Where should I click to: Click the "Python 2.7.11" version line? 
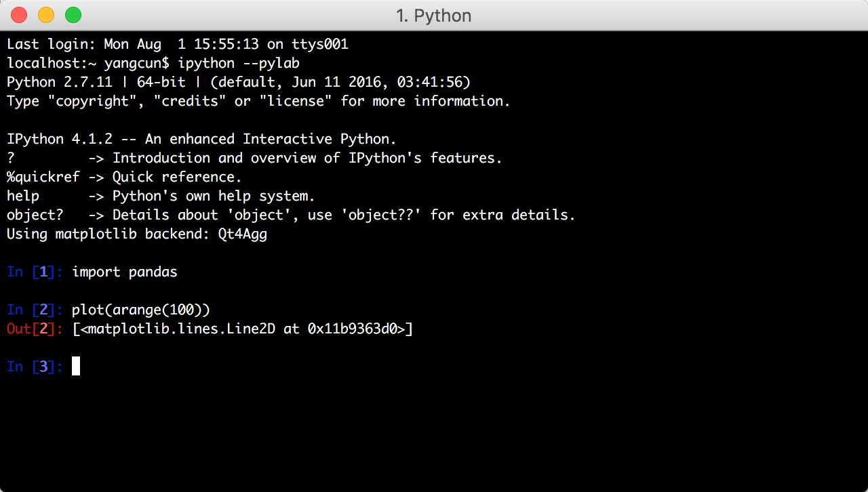tap(238, 82)
